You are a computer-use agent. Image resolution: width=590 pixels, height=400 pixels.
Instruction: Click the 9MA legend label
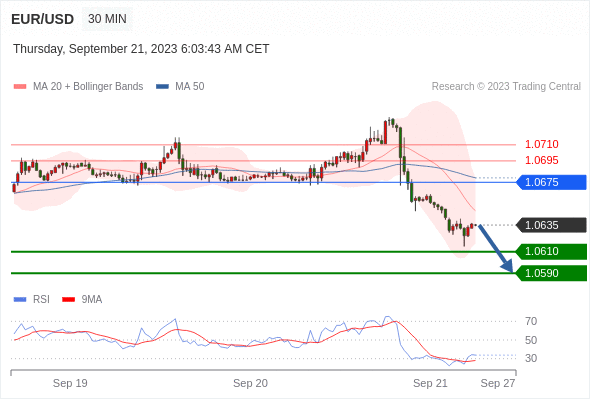(92, 300)
